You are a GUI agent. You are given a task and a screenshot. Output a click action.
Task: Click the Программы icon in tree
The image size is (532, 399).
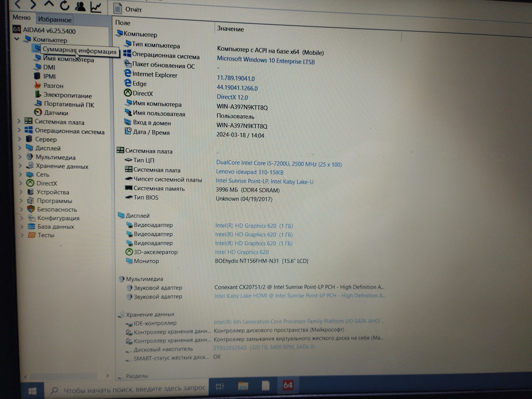click(x=30, y=200)
